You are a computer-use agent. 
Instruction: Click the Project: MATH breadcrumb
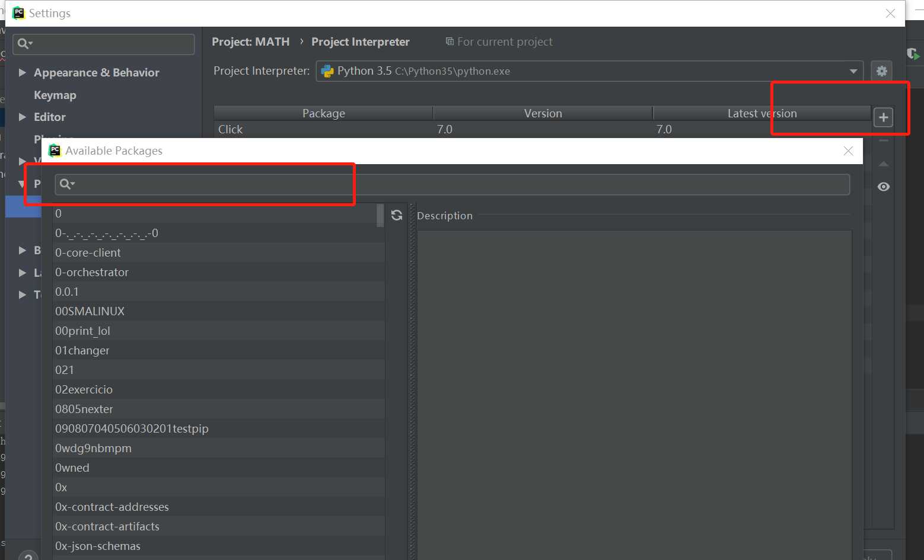(x=251, y=41)
